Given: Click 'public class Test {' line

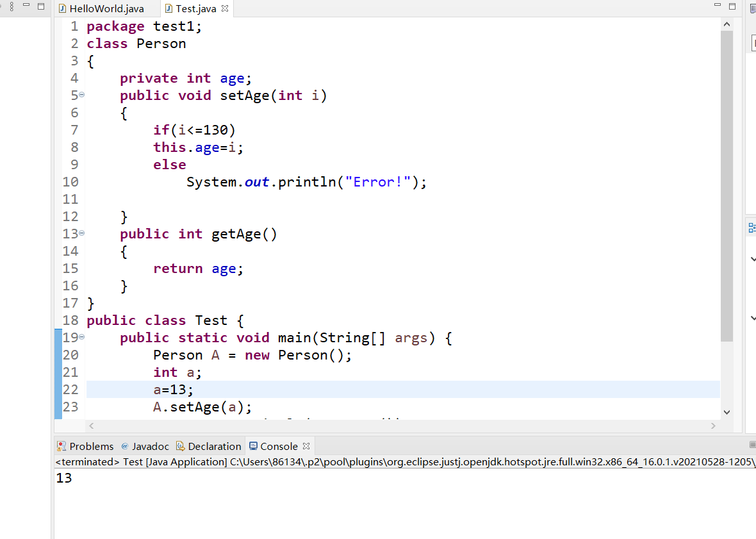Looking at the screenshot, I should point(165,320).
